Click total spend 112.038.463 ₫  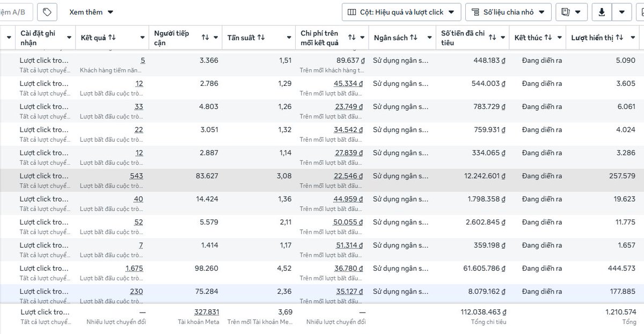tap(484, 312)
